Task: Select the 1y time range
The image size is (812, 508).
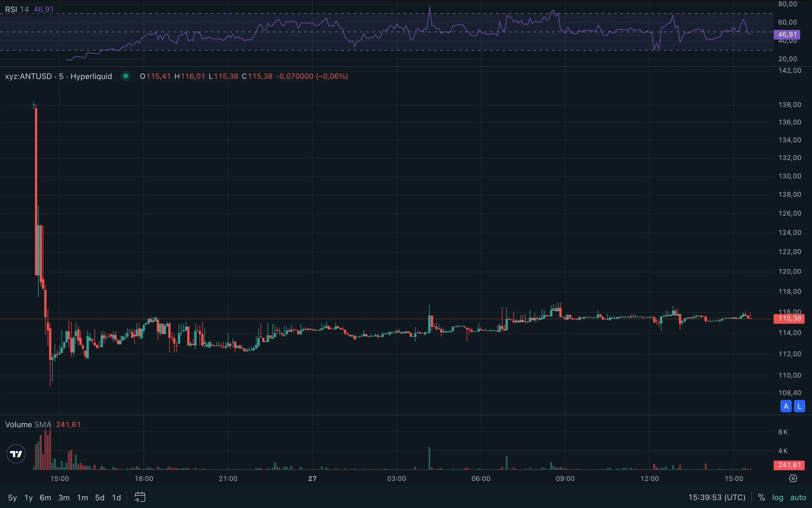Action: point(28,498)
